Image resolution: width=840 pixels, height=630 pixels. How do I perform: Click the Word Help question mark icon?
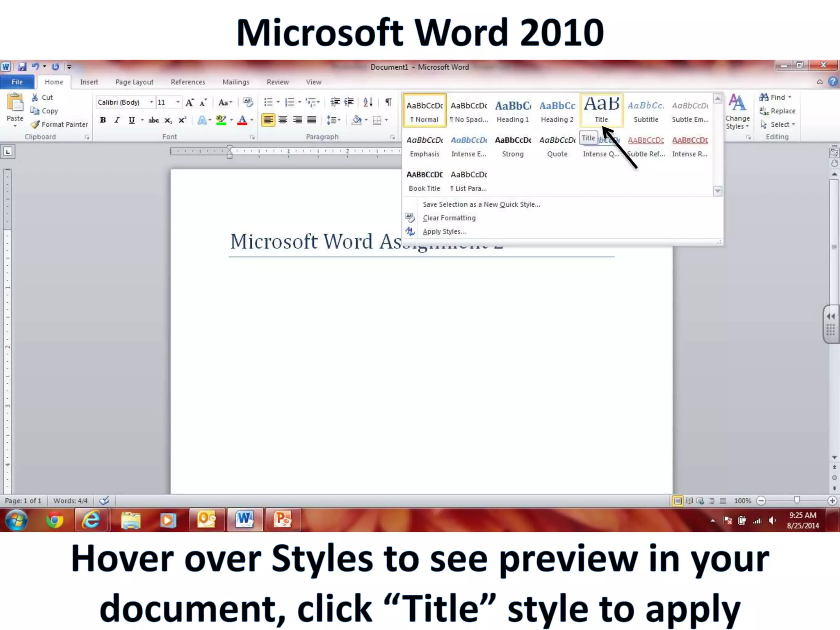point(833,82)
